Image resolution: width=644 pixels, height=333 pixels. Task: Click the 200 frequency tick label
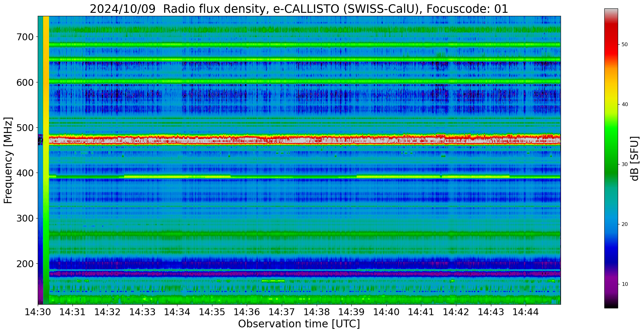pyautogui.click(x=25, y=263)
